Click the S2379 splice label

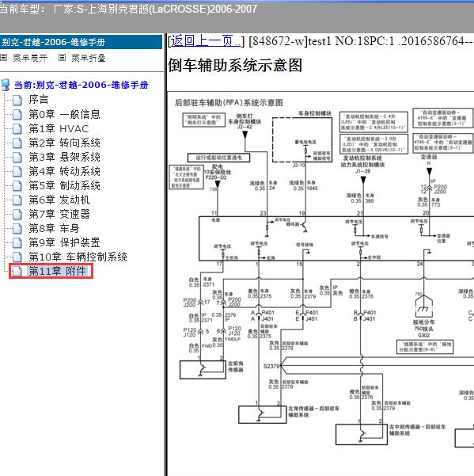271,366
